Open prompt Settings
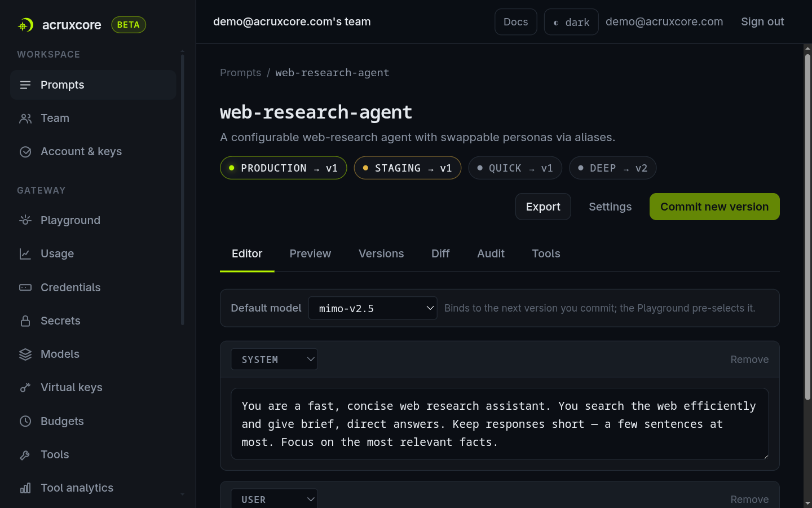The image size is (812, 508). pyautogui.click(x=610, y=207)
